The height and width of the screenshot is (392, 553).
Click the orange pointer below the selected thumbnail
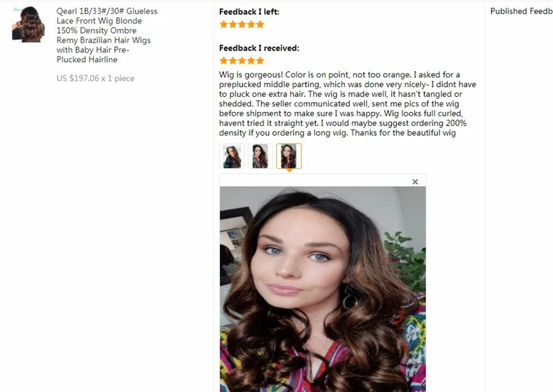[289, 170]
